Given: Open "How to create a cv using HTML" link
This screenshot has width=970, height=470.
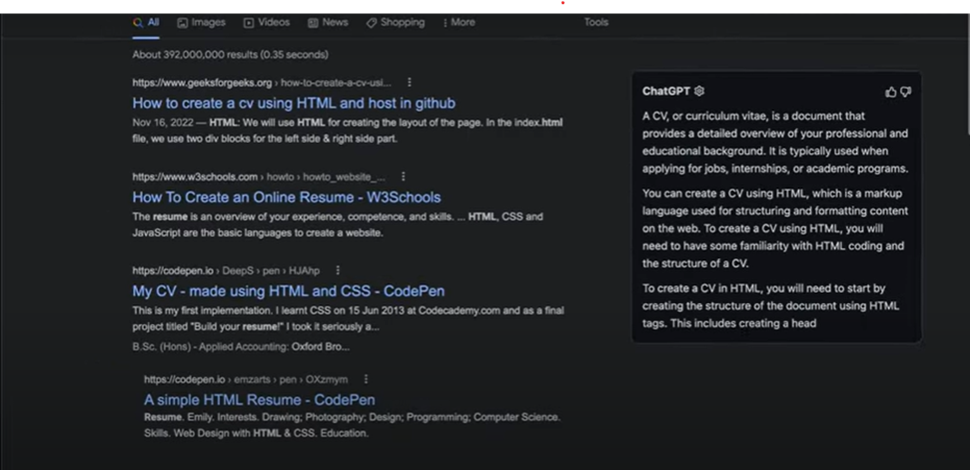Looking at the screenshot, I should [x=294, y=103].
